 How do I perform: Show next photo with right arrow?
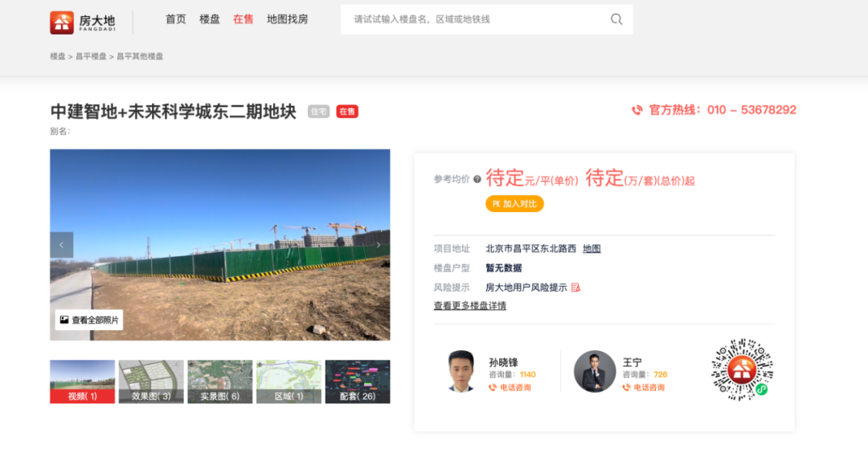[379, 244]
